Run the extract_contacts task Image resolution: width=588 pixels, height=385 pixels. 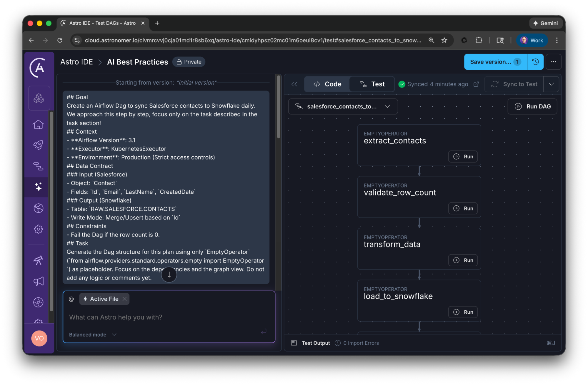tap(463, 157)
